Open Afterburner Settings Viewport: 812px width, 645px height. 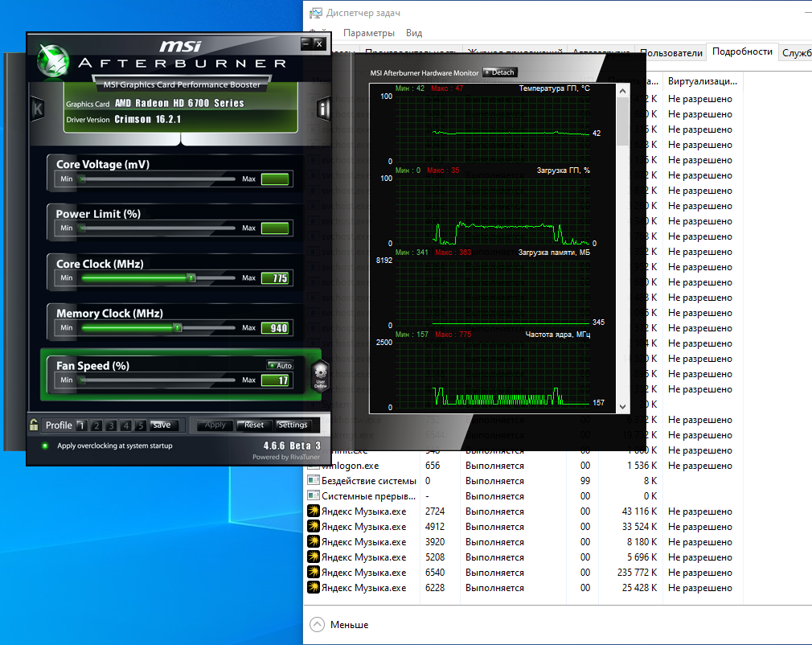point(293,425)
